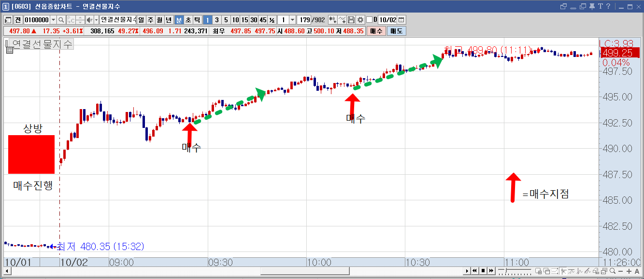644x279 pixels.
Task: Select minute (분) chart period
Action: pos(179,20)
